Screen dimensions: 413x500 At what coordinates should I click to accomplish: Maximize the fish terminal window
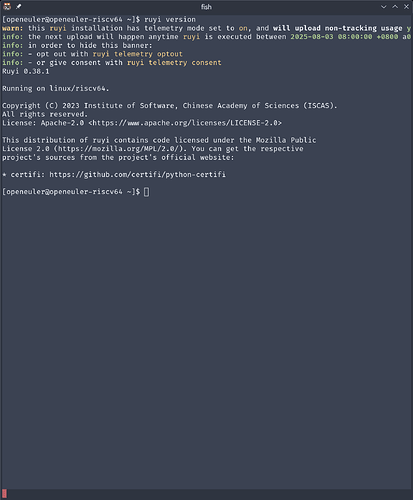(395, 7)
